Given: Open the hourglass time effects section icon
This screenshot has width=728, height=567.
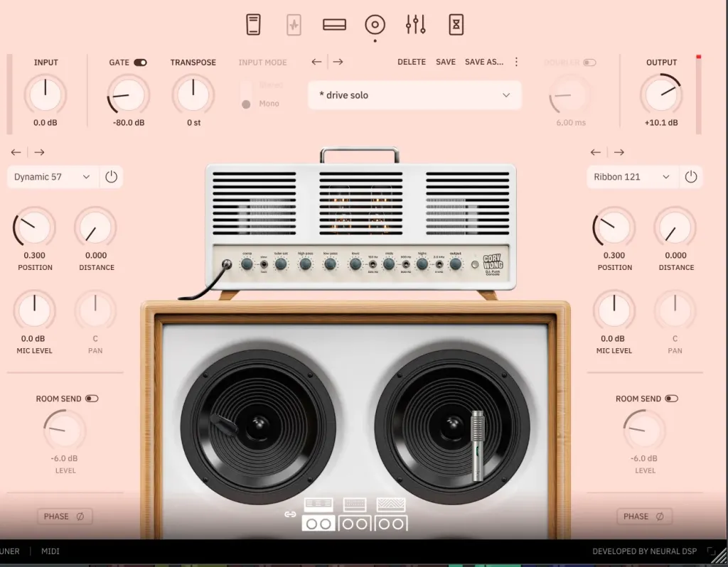Looking at the screenshot, I should [456, 25].
